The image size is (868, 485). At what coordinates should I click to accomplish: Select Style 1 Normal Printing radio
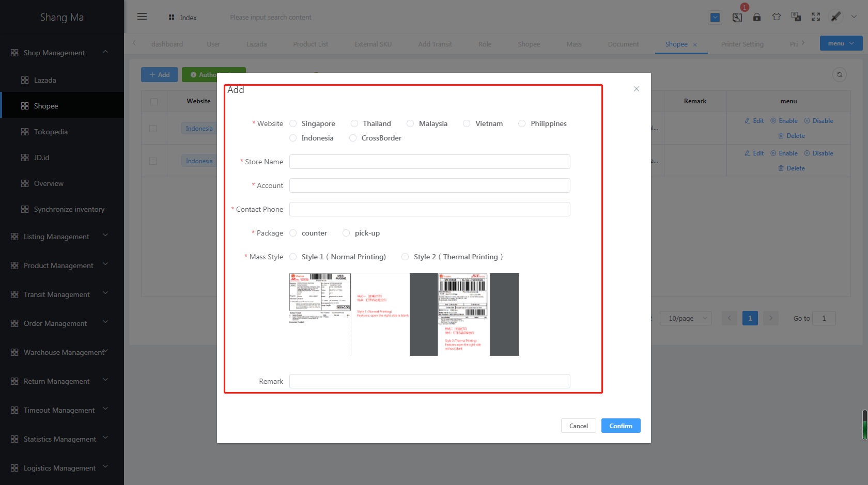click(293, 257)
